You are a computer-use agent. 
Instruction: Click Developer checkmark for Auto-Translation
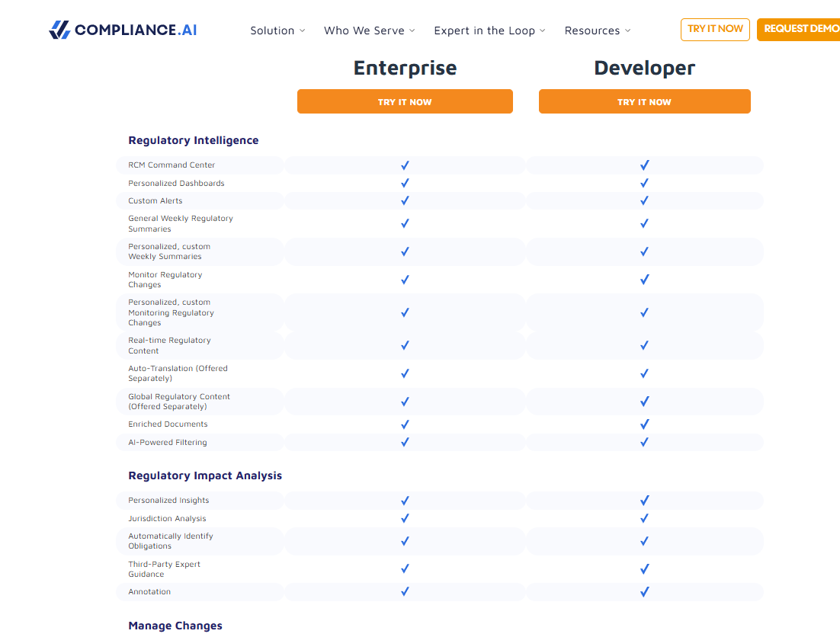coord(644,373)
